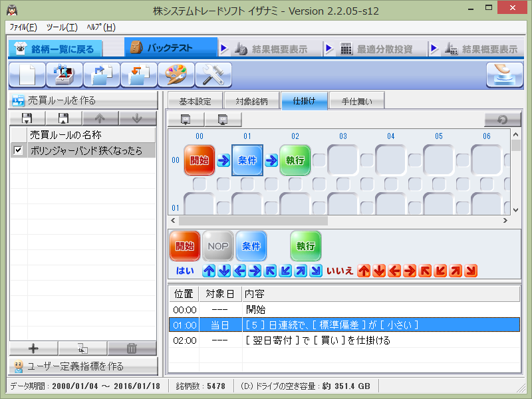532x399 pixels.
Task: Open the ファイル(F) menu
Action: click(x=23, y=27)
